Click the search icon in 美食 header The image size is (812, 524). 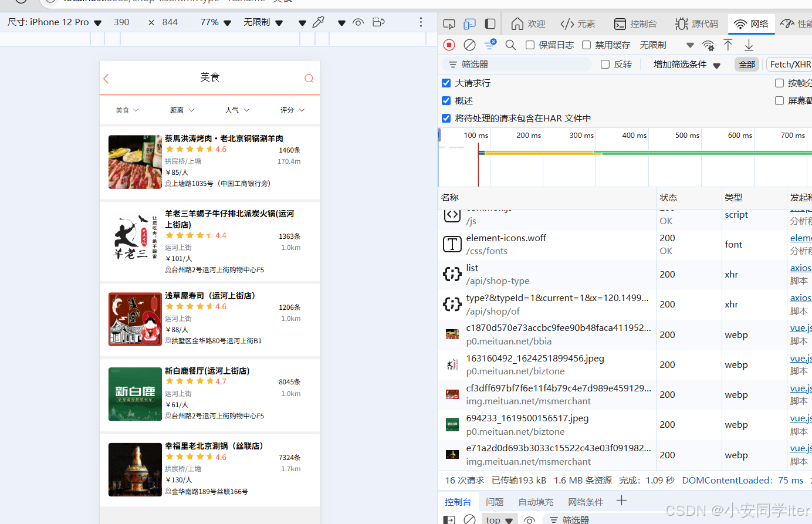309,79
